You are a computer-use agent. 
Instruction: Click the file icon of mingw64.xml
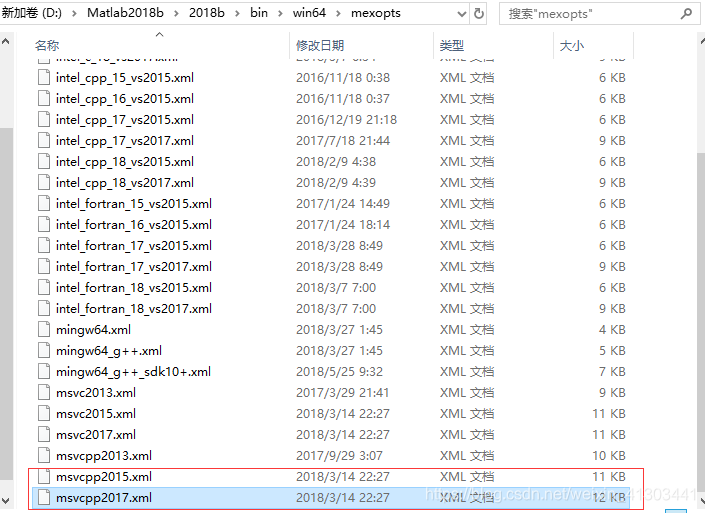click(x=44, y=330)
